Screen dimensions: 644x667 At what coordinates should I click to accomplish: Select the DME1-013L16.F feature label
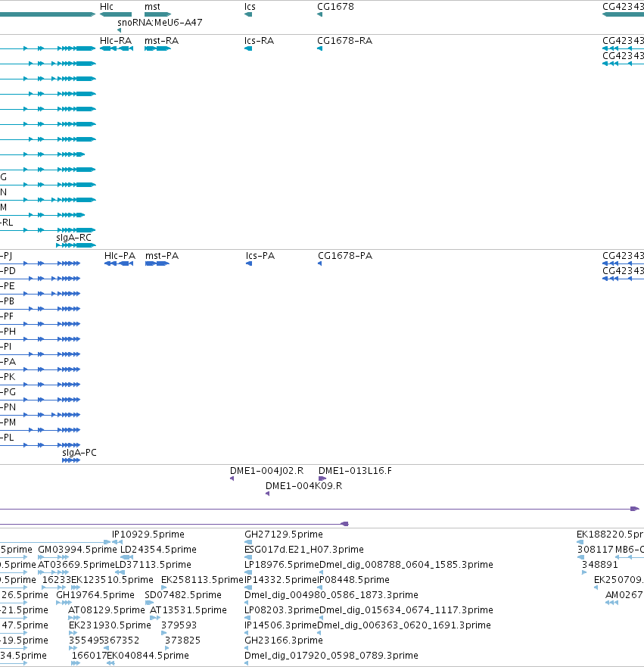pos(356,471)
